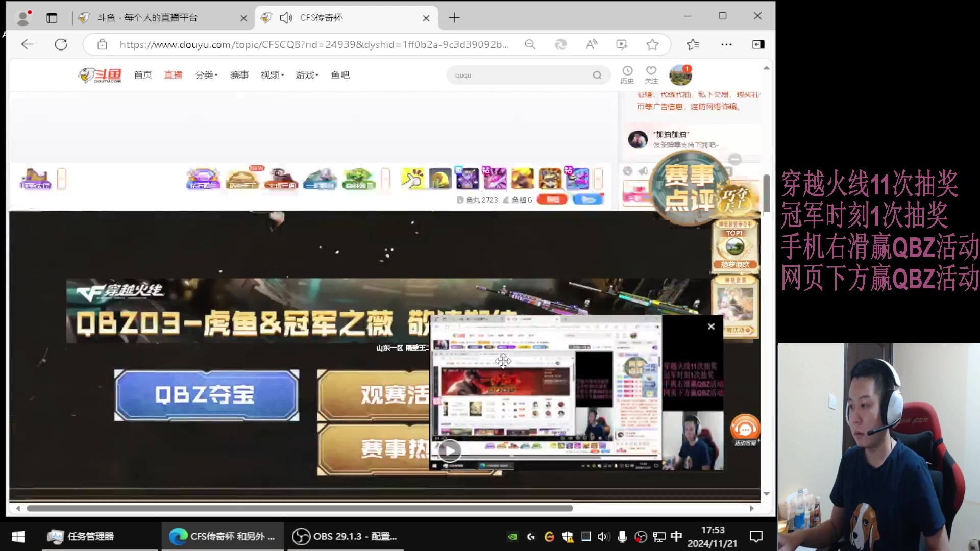980x551 pixels.
Task: Click the read aloud icon
Action: click(x=591, y=44)
